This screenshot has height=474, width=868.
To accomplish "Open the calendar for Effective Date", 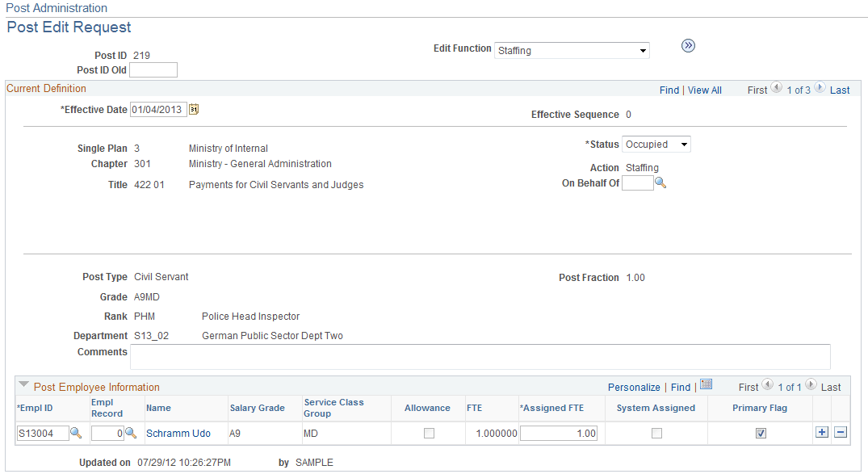I will tap(193, 109).
